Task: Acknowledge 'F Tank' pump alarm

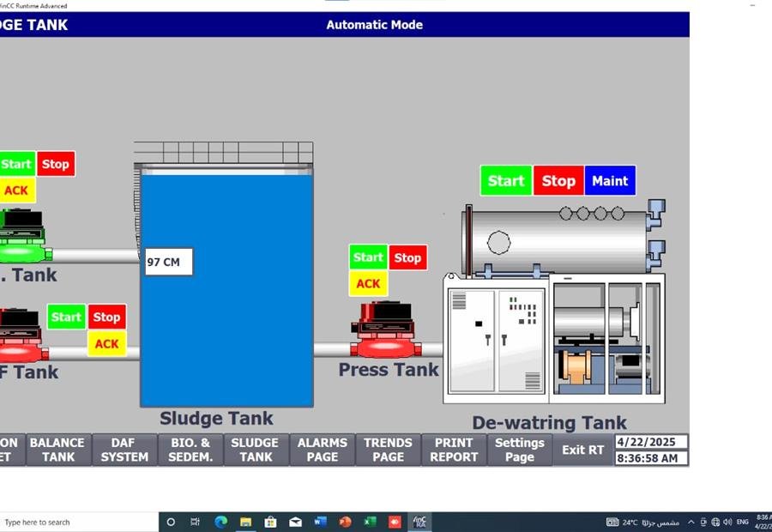Action: pos(107,343)
